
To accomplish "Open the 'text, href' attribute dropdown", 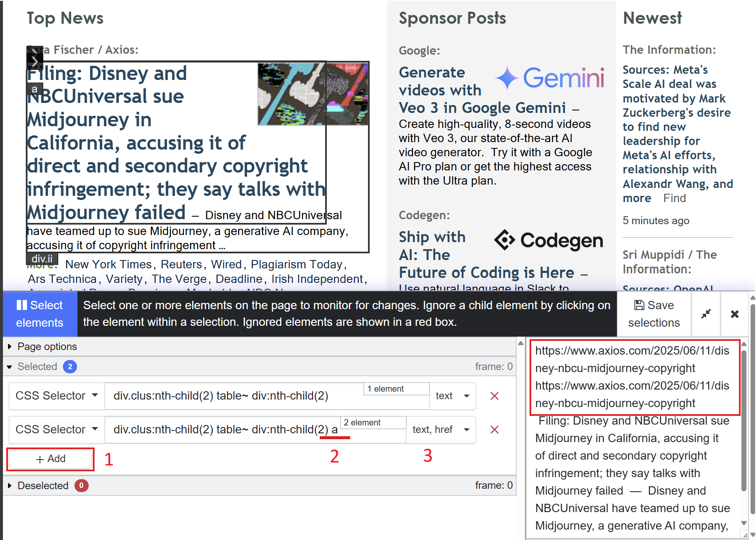I will coord(441,429).
